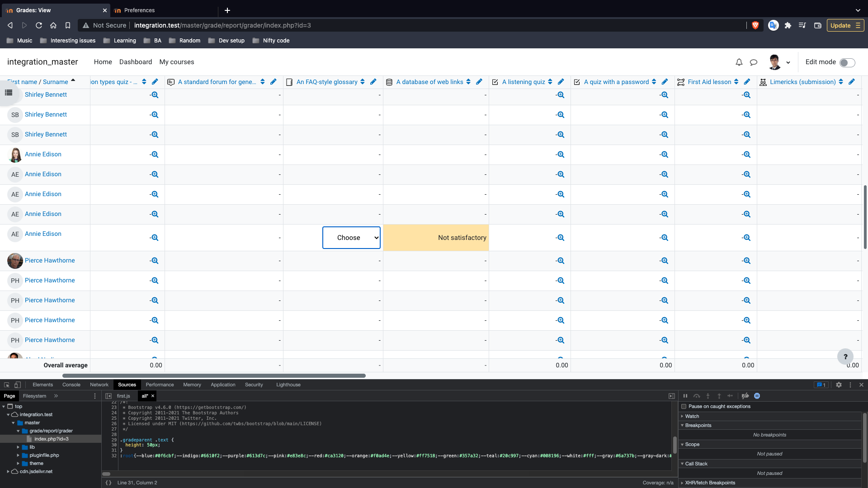868x488 pixels.
Task: Open the Choose grade dropdown
Action: click(351, 238)
